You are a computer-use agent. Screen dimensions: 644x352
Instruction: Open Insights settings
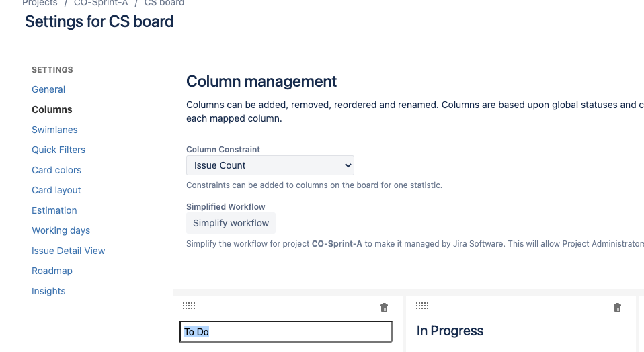pyautogui.click(x=48, y=290)
